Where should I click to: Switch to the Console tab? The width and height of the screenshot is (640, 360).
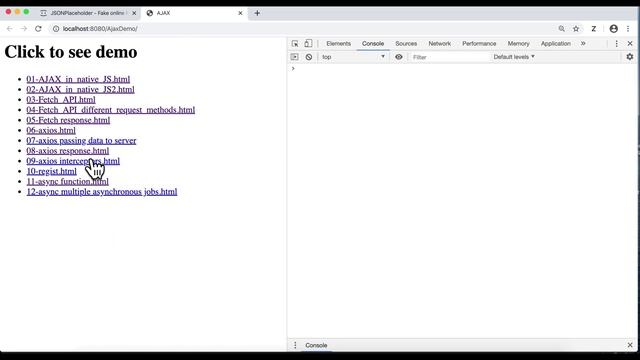point(373,43)
